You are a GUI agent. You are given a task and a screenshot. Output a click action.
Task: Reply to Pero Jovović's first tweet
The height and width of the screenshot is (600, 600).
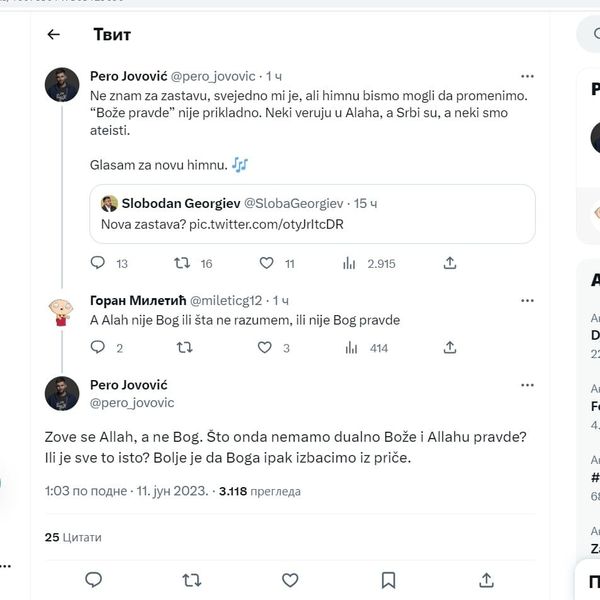click(x=98, y=263)
